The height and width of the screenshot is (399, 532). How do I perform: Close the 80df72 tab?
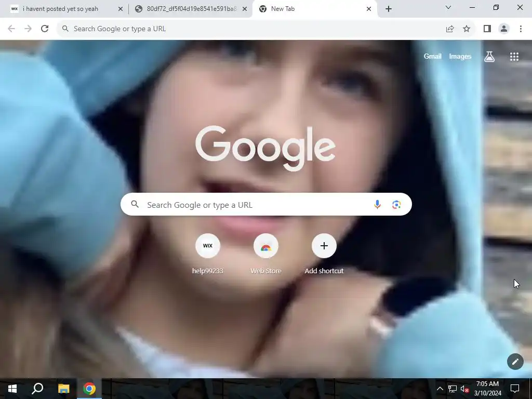[245, 9]
